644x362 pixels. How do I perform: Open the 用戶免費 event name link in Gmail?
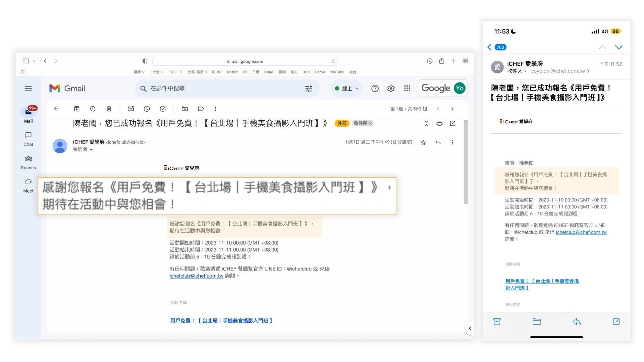tap(222, 321)
